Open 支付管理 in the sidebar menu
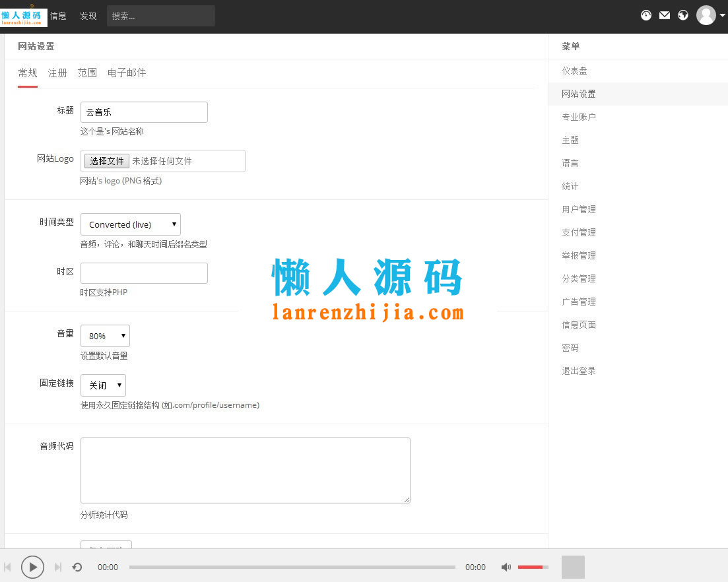The width and height of the screenshot is (728, 582). [x=578, y=232]
